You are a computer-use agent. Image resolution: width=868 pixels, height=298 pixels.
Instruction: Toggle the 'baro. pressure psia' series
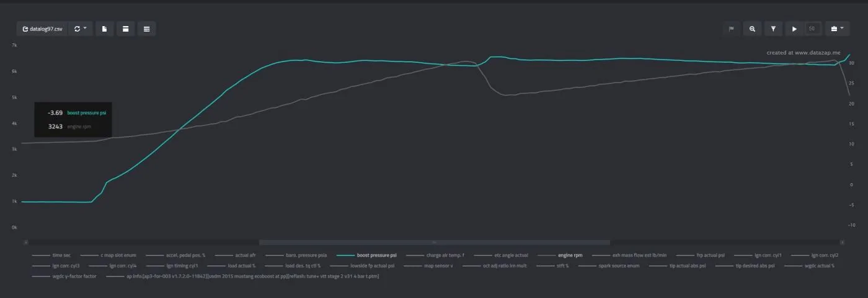coord(296,255)
